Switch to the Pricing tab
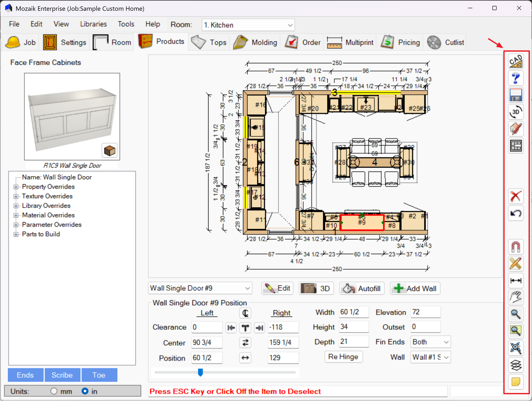The image size is (532, 401). click(x=400, y=42)
